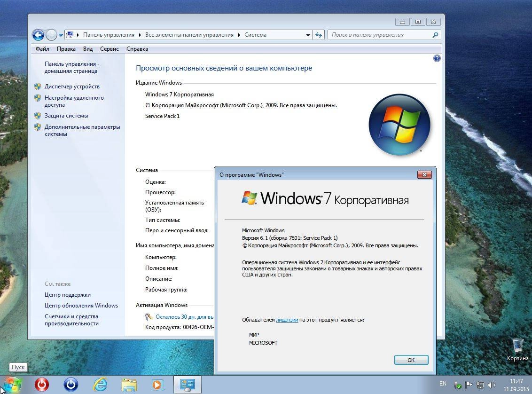Open the Правка menu
This screenshot has width=532, height=394.
66,49
